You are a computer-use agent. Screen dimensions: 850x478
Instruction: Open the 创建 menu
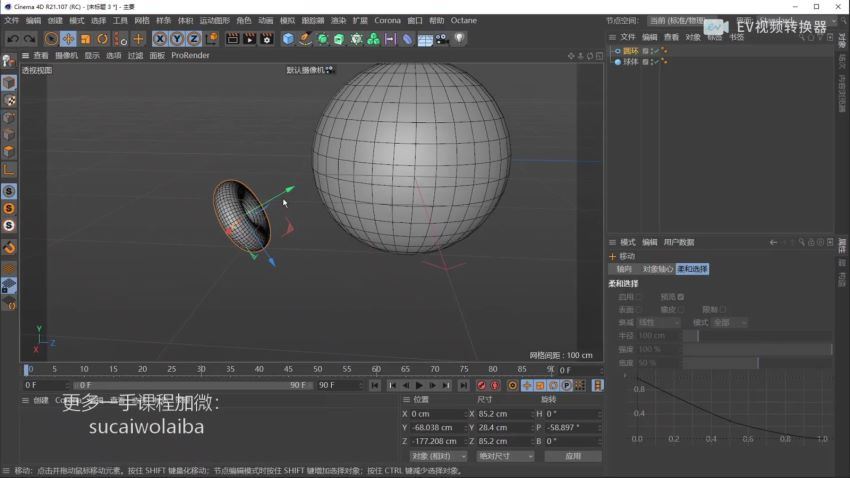[x=55, y=21]
